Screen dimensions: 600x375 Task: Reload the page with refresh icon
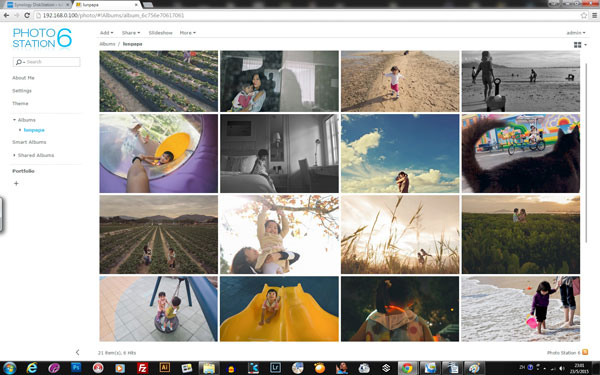tap(27, 15)
